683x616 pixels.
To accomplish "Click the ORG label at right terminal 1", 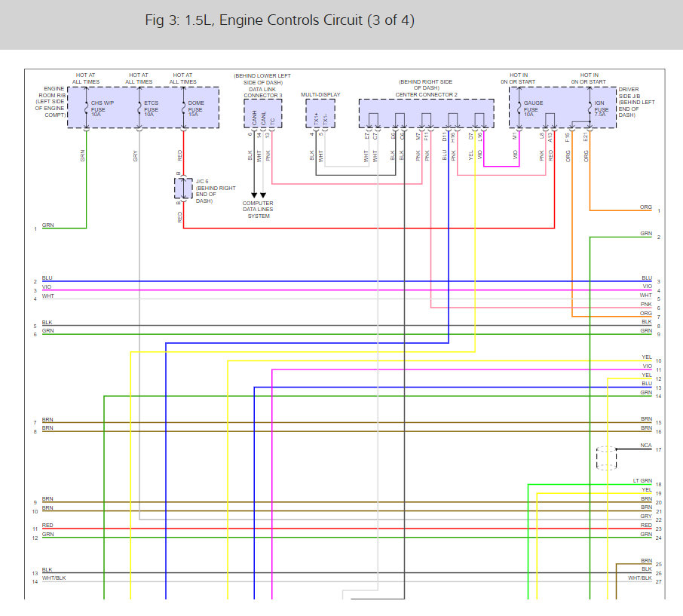I will pos(646,207).
